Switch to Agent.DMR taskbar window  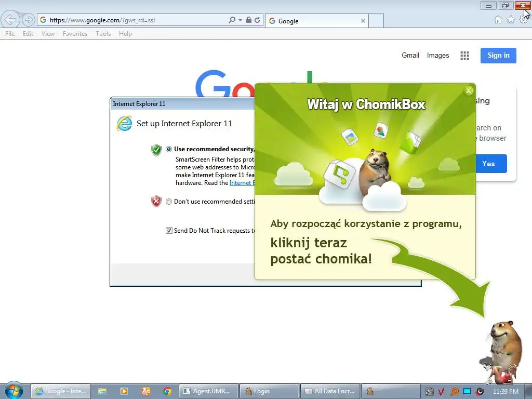point(208,391)
